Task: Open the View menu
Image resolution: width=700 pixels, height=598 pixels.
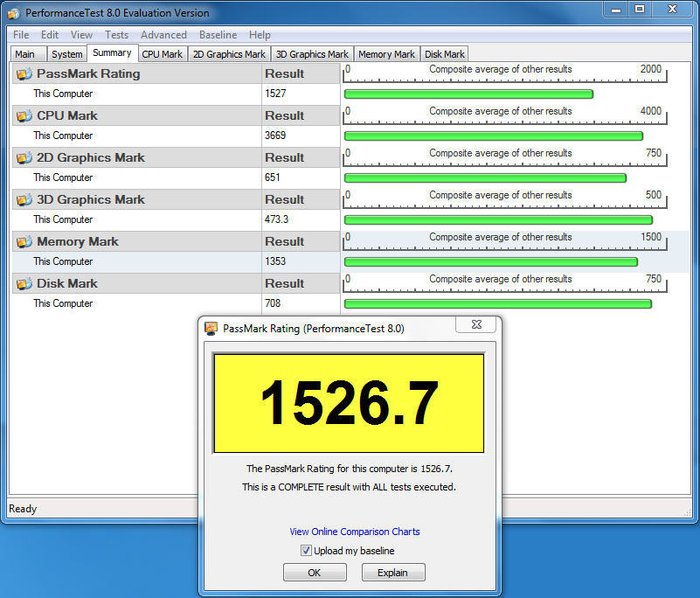Action: point(81,35)
